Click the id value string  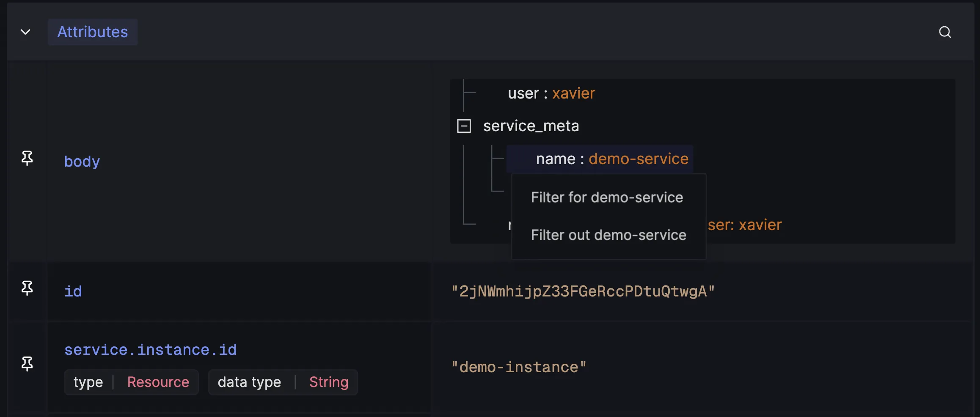point(583,291)
